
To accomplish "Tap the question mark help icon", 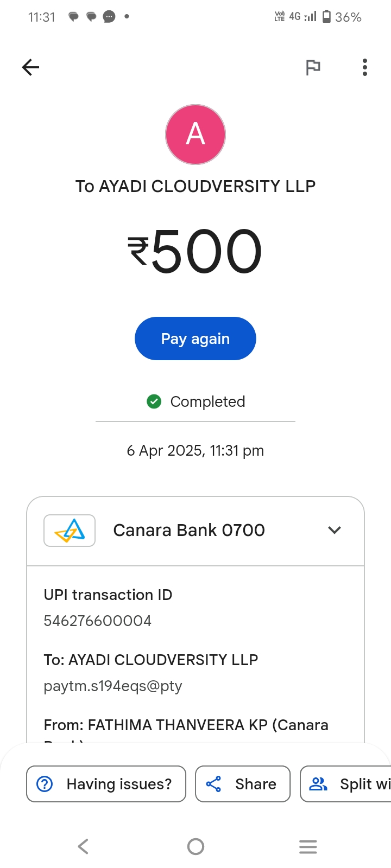I will point(45,784).
